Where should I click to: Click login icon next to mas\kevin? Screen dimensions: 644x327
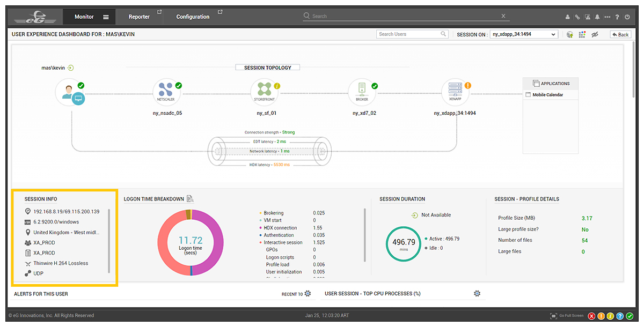coord(70,68)
